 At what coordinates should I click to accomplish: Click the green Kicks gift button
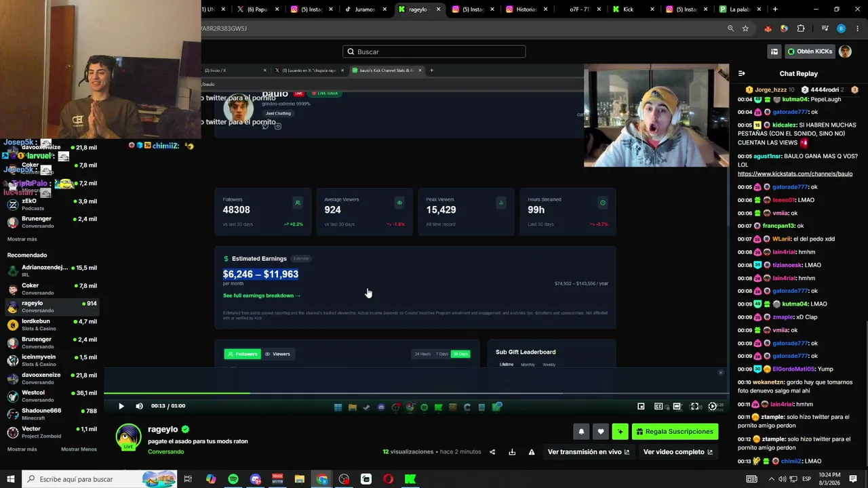tap(620, 432)
